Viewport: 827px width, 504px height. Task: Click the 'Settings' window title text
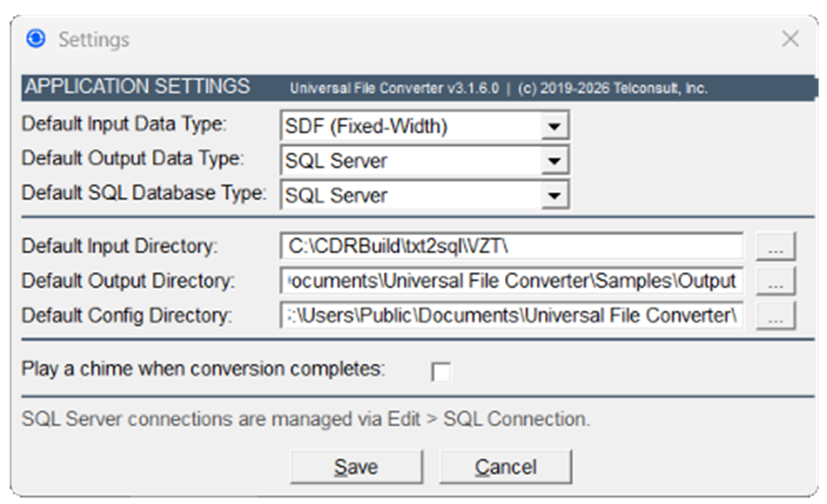(94, 39)
